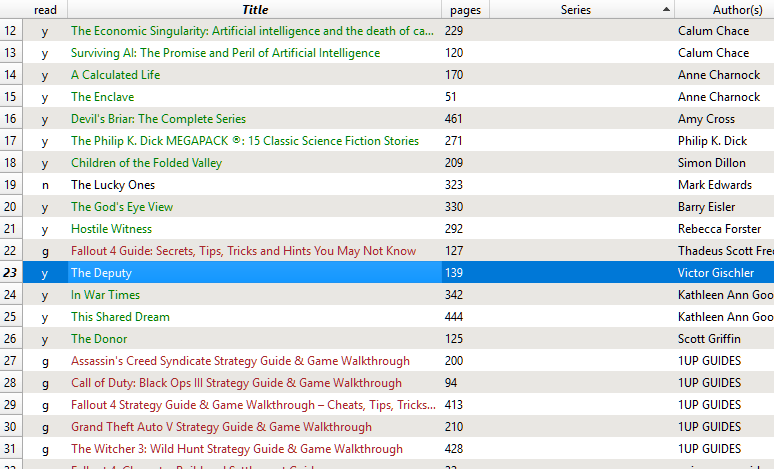Screen dimensions: 774x469
Task: Select row number 23 header
Action: pyautogui.click(x=10, y=273)
